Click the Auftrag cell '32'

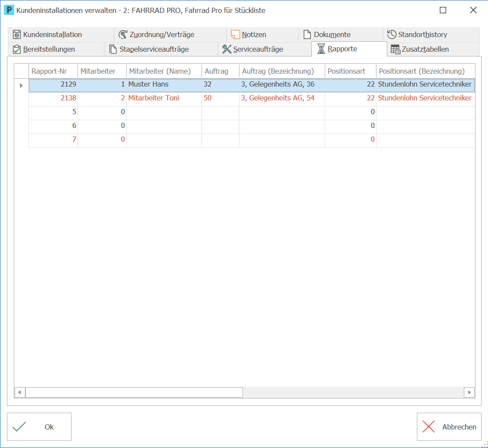tap(221, 84)
